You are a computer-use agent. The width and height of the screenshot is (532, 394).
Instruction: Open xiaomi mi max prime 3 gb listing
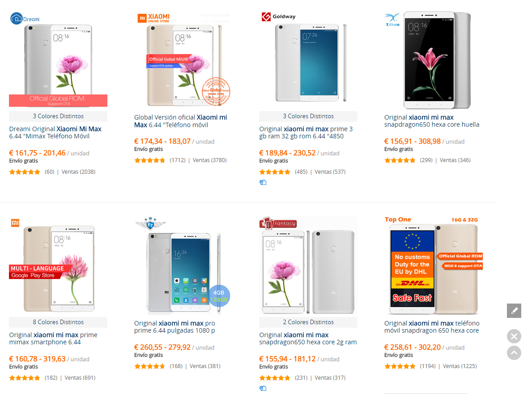[306, 133]
